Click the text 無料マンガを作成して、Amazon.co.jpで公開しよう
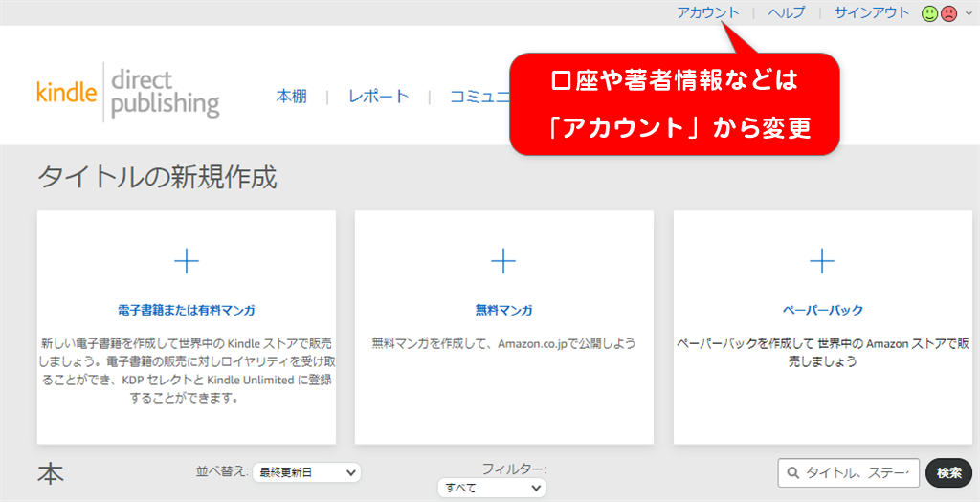The image size is (980, 502). pos(503,342)
